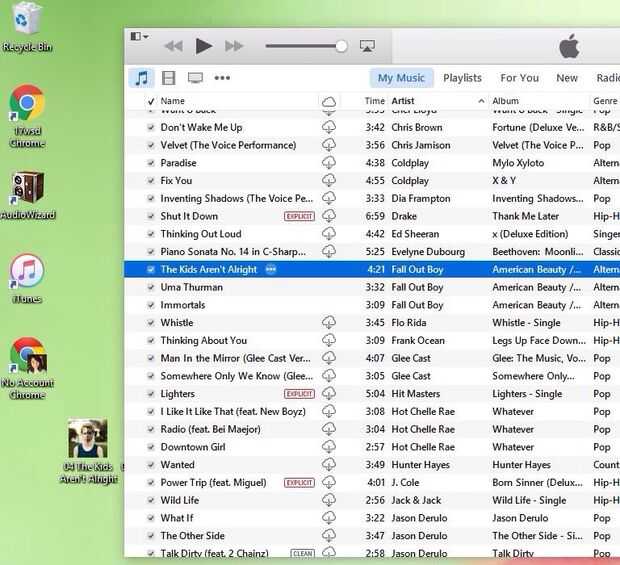Select the No Account Chrome desktop shortcut

(27, 368)
